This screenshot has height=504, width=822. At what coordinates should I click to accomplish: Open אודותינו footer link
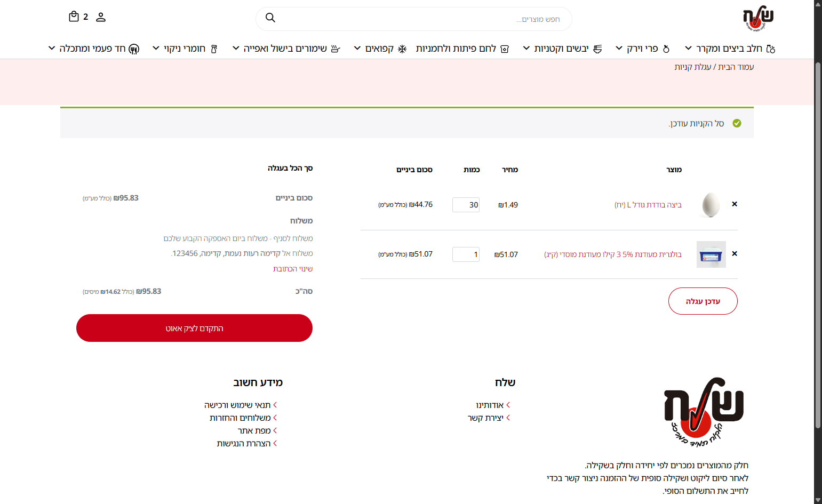point(490,405)
